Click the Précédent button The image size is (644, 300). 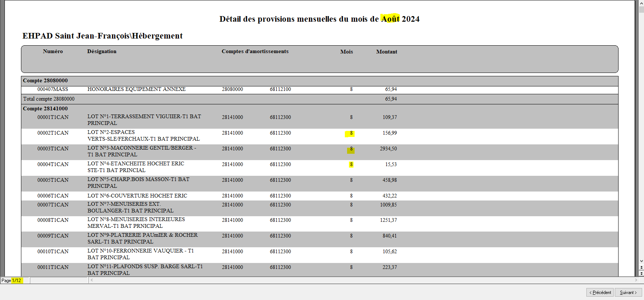(x=600, y=293)
